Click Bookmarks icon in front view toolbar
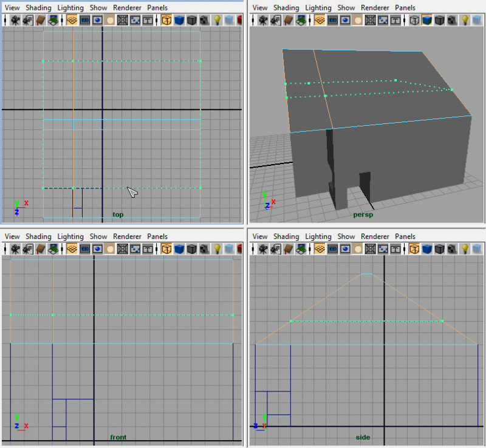The image size is (486, 448). point(39,249)
